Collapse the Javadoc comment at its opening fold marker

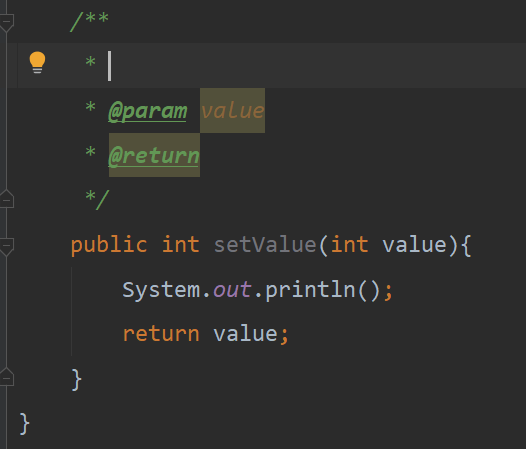(7, 22)
